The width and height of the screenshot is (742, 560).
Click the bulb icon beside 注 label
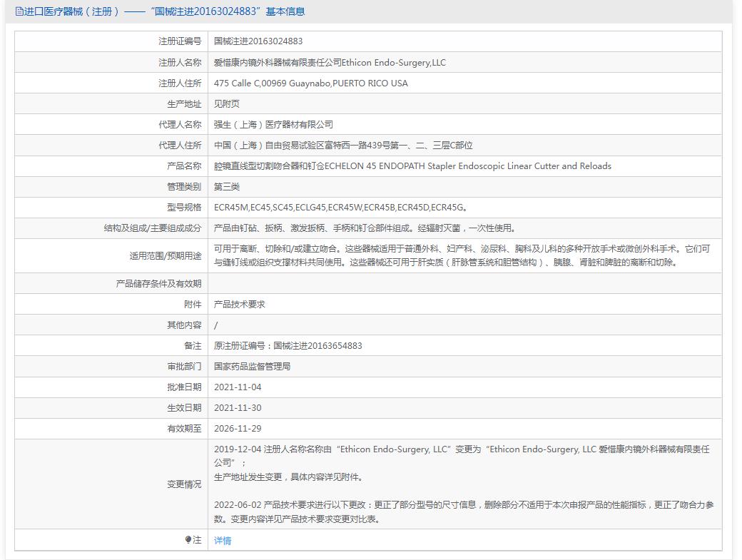coord(188,539)
